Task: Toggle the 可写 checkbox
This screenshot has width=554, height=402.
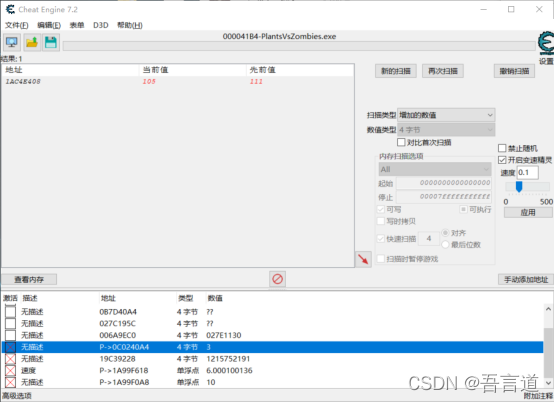Action: coord(381,209)
